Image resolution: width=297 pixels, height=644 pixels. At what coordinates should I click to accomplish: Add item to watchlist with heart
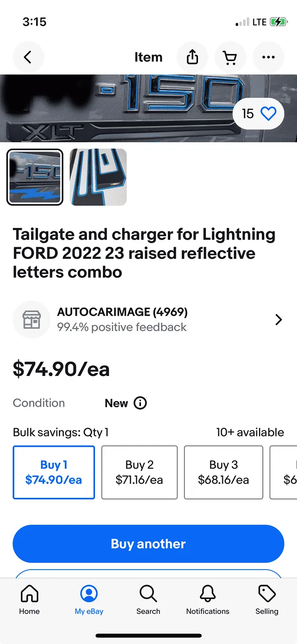(268, 114)
